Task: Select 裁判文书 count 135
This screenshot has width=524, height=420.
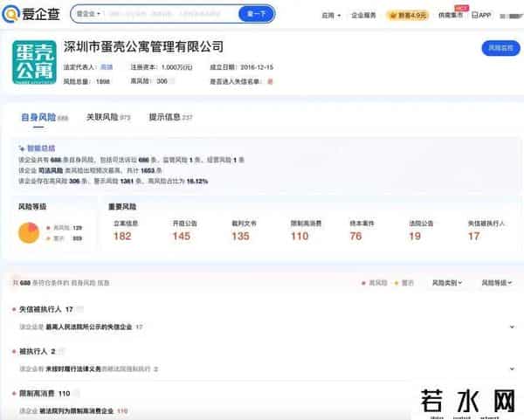Action: coord(244,231)
